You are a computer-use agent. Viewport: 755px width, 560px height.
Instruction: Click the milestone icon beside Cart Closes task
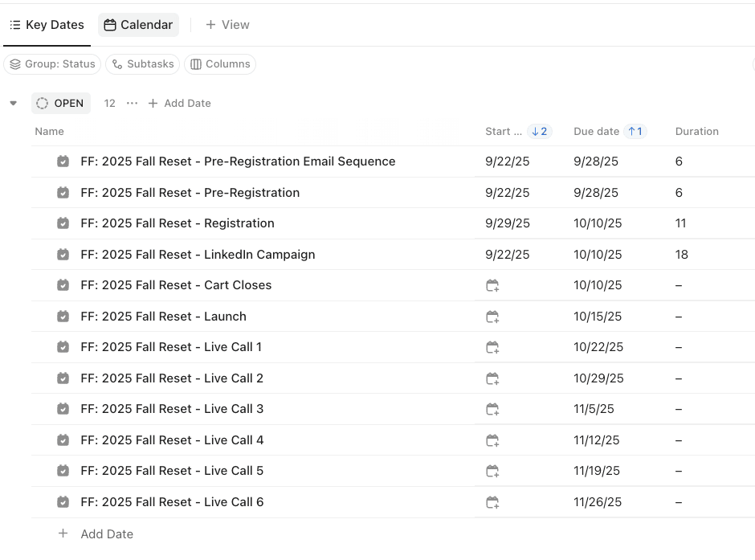pyautogui.click(x=63, y=285)
